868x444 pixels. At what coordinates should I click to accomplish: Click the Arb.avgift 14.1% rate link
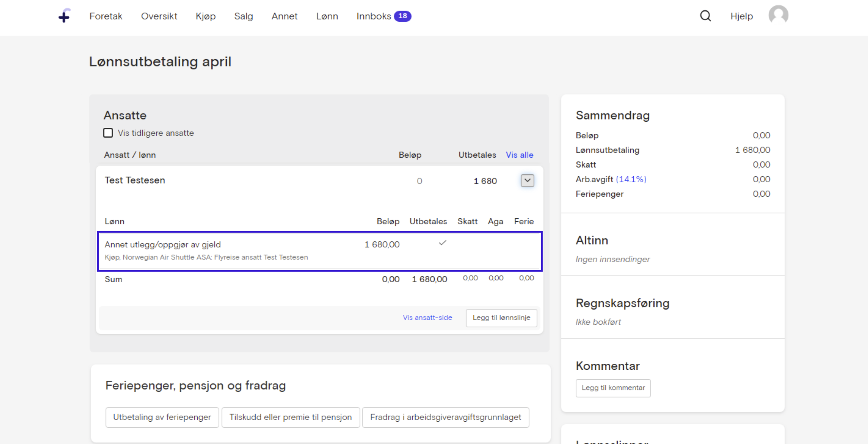click(x=631, y=179)
